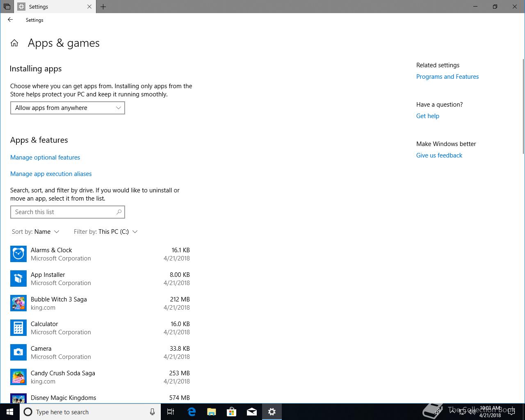Open Sort by Name dropdown
Viewport: 525px width, 420px height.
click(36, 232)
